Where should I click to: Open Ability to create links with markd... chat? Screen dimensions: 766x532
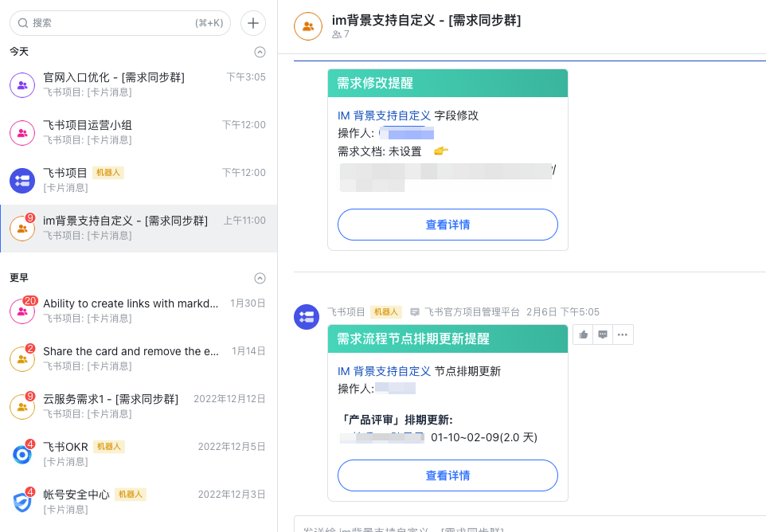coord(139,311)
